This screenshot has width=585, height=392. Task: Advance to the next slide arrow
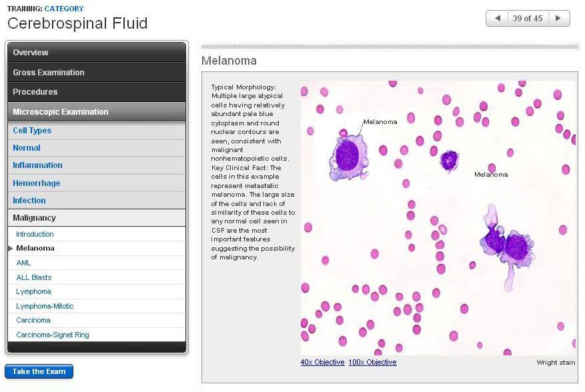click(x=559, y=19)
